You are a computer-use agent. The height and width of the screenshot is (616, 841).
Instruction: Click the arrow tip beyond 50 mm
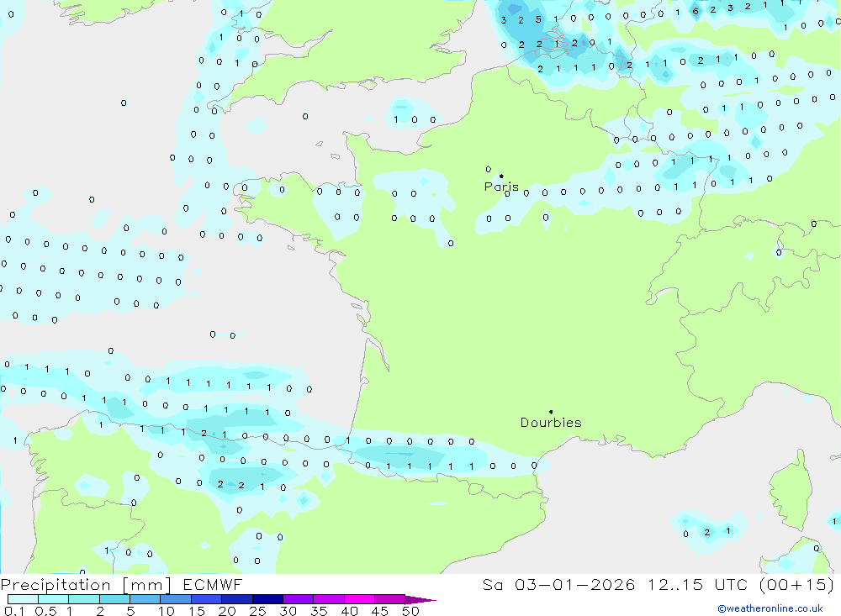coord(420,600)
